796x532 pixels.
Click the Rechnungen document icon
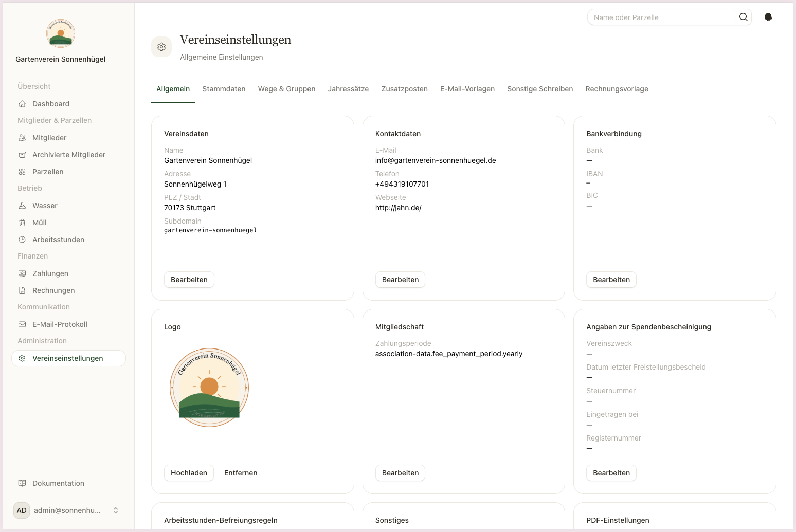pyautogui.click(x=22, y=290)
